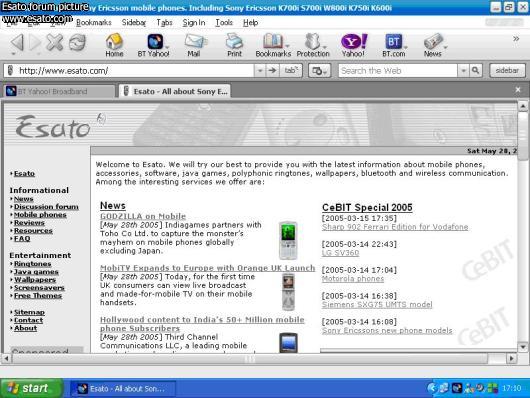Click the Print toolbar icon
The width and height of the screenshot is (530, 398).
pos(235,45)
